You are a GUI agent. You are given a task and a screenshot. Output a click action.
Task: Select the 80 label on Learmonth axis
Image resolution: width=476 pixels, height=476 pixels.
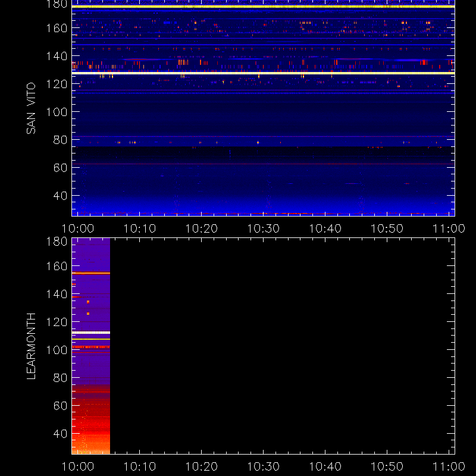[61, 378]
